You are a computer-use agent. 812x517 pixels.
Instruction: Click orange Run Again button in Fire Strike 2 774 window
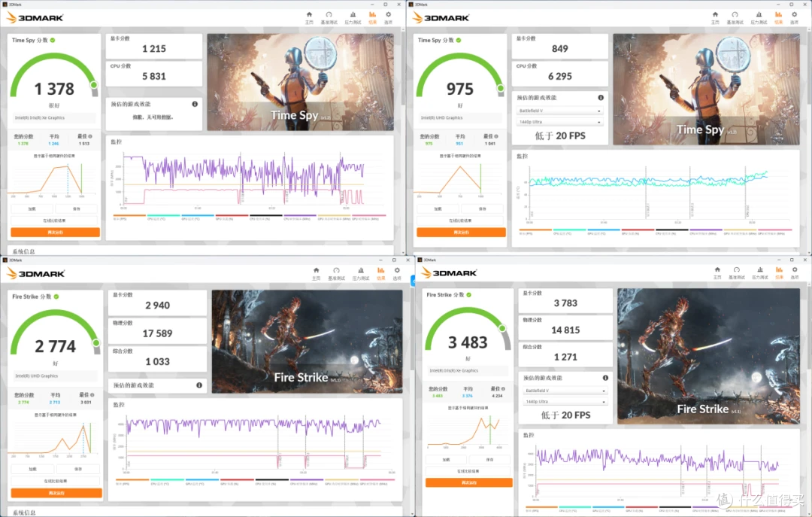click(56, 493)
